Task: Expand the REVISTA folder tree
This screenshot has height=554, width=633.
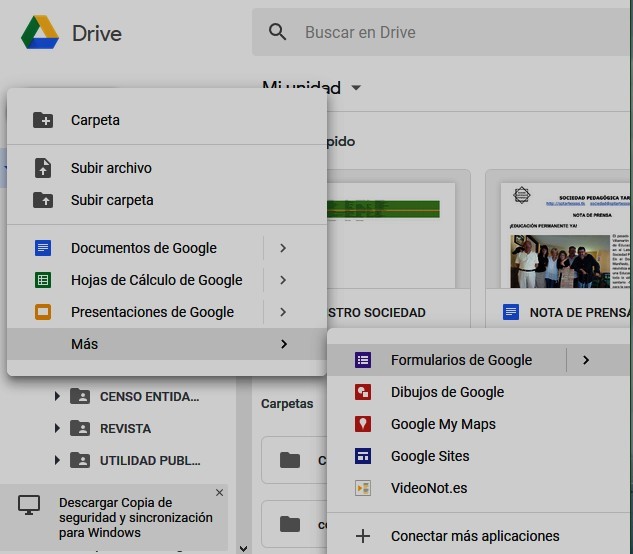Action: tap(57, 428)
